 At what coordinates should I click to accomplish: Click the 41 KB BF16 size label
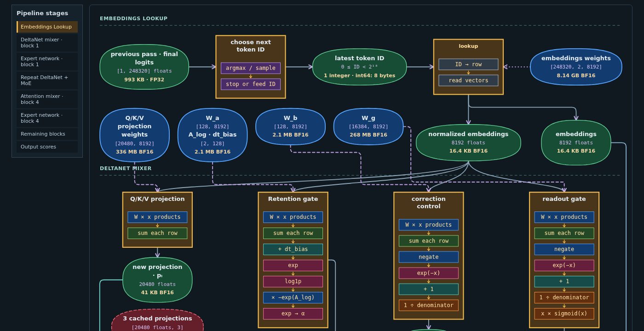click(157, 292)
